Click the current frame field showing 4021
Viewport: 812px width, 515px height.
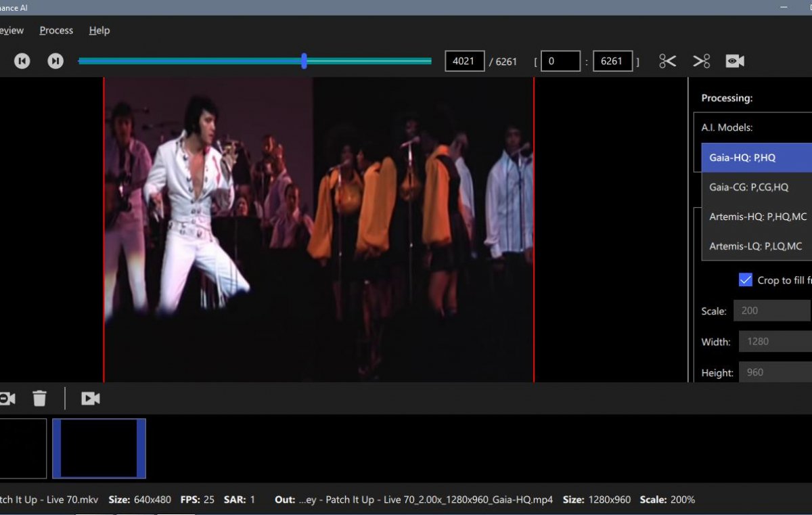pos(464,61)
